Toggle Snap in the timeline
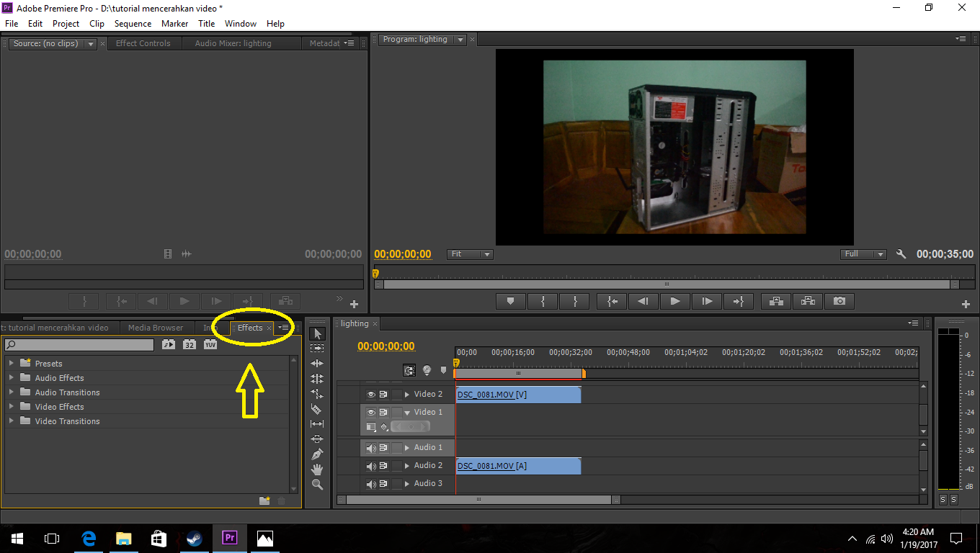The image size is (980, 553). (x=409, y=370)
